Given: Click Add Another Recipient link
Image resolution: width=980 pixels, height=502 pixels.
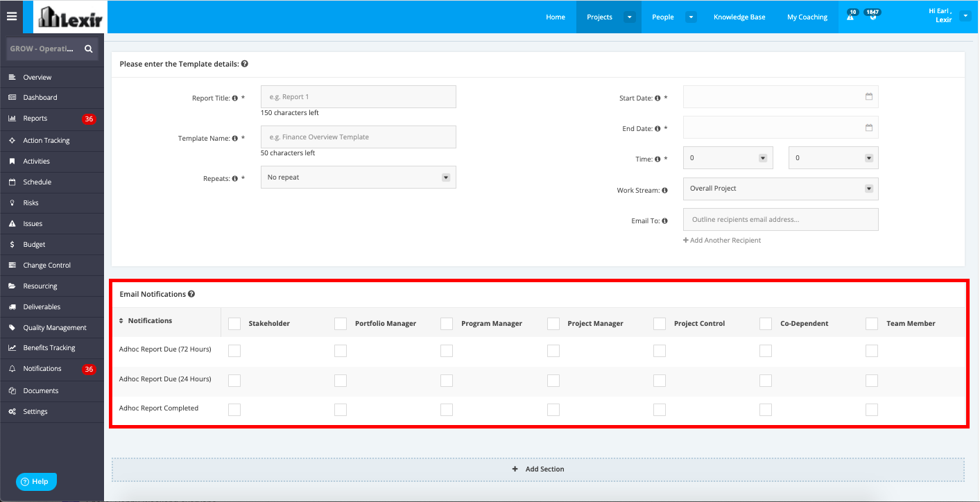Looking at the screenshot, I should 722,241.
